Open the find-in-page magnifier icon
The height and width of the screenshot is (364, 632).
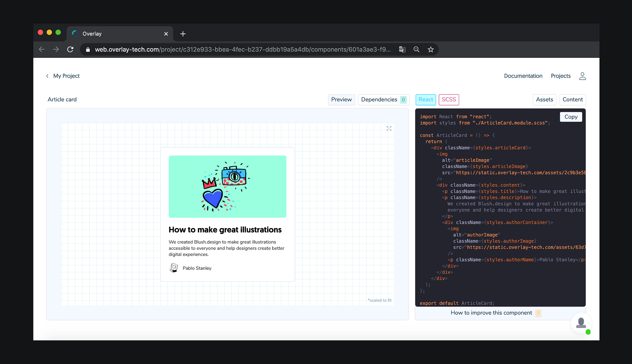416,49
